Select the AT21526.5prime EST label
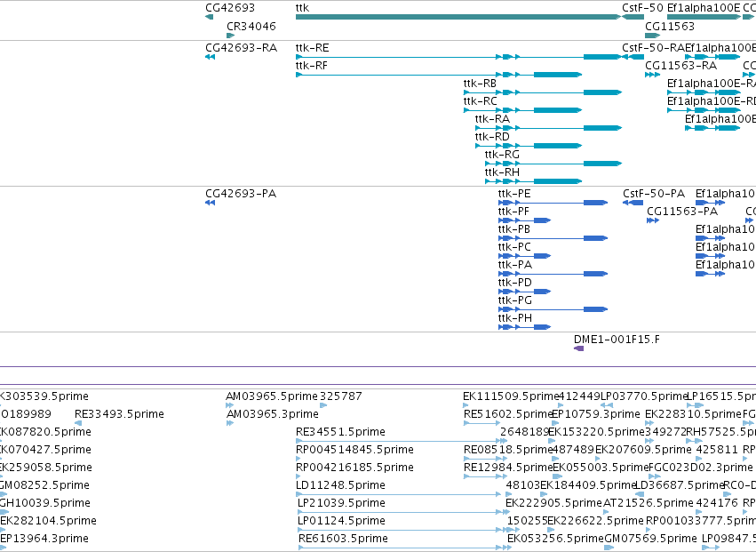756x552 pixels. point(649,503)
